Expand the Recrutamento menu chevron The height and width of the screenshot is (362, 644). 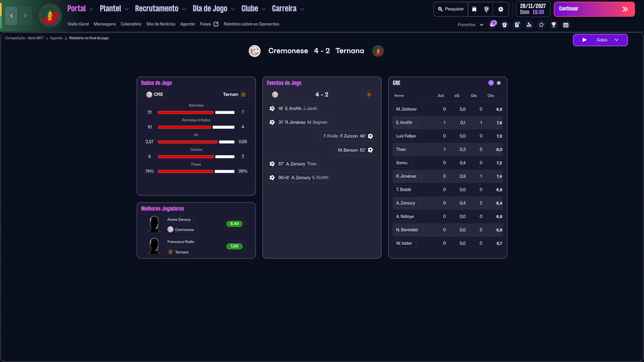click(184, 9)
